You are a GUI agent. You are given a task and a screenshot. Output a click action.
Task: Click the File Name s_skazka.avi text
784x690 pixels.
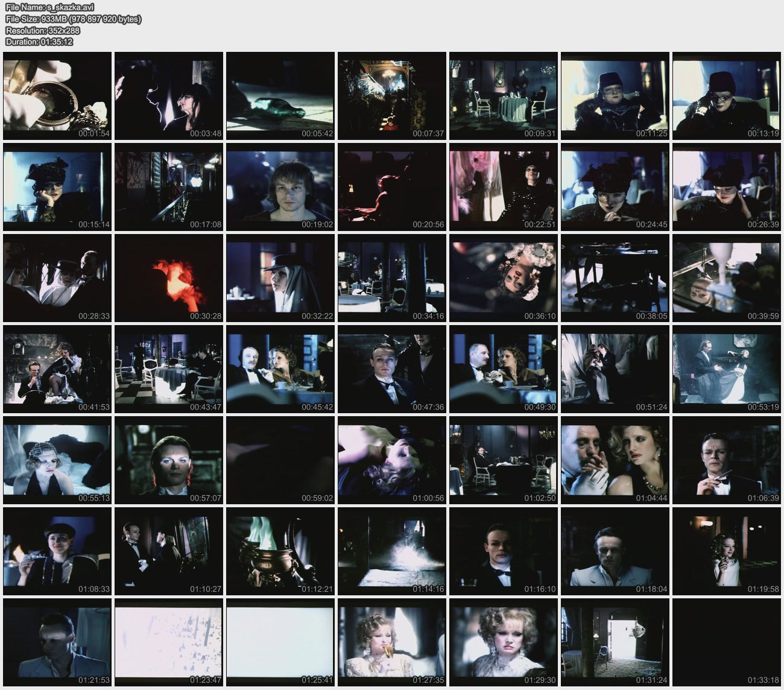tap(49, 7)
